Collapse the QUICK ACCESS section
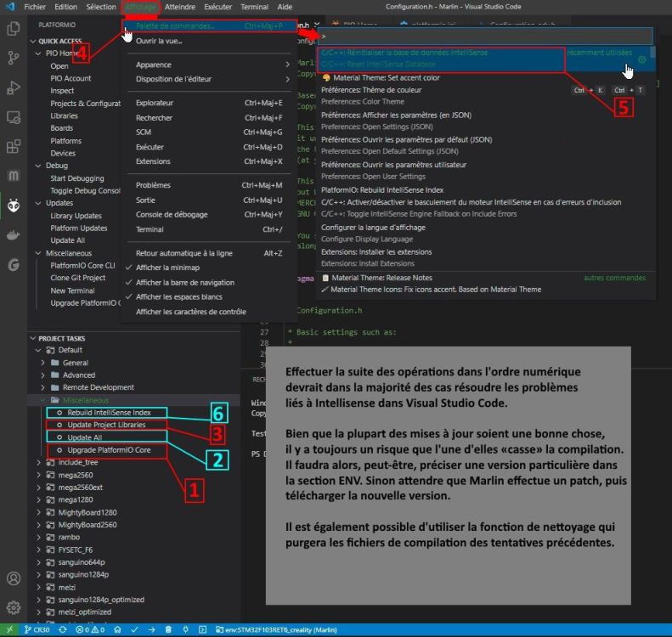This screenshot has width=672, height=637. click(33, 41)
